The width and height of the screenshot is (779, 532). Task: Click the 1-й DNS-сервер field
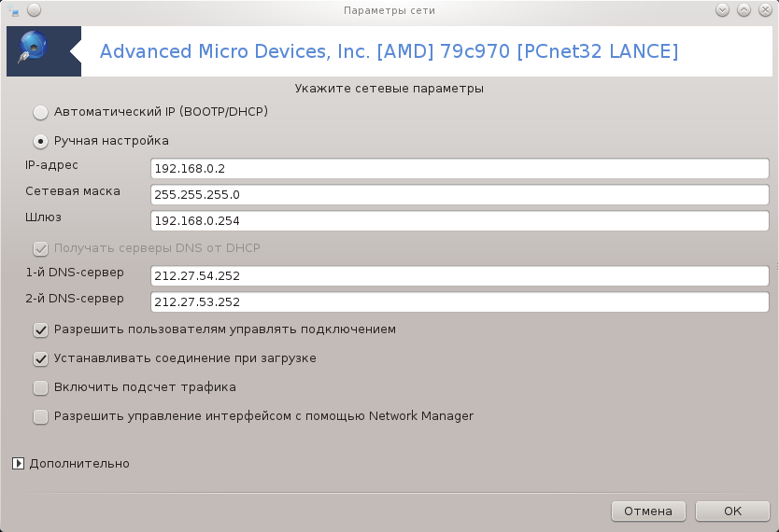tap(460, 276)
